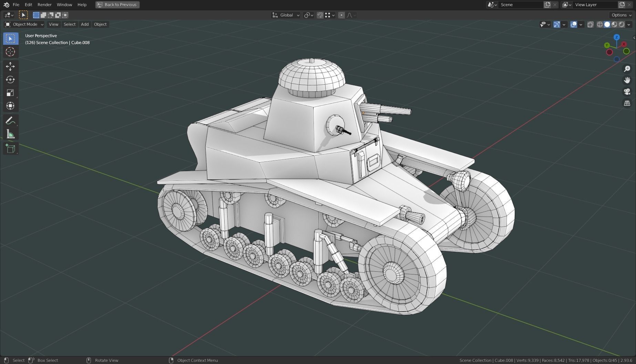Switch to Wireframe viewport shading
636x364 pixels.
(x=600, y=24)
